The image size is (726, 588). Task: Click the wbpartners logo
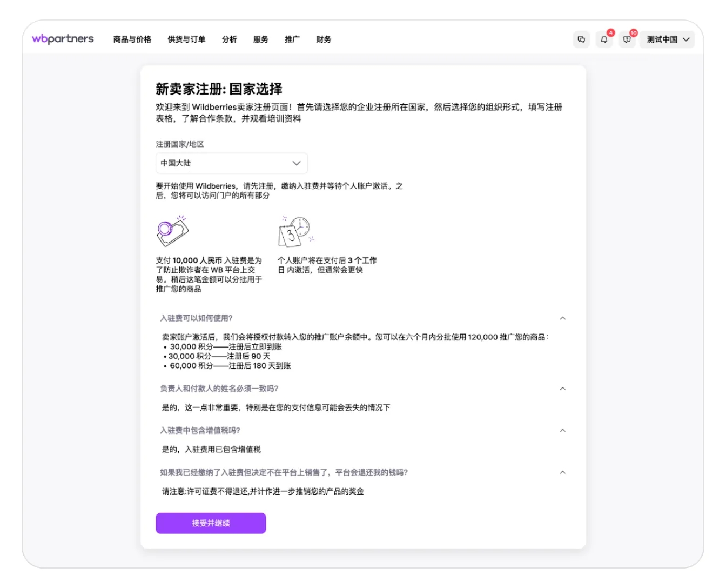point(63,39)
